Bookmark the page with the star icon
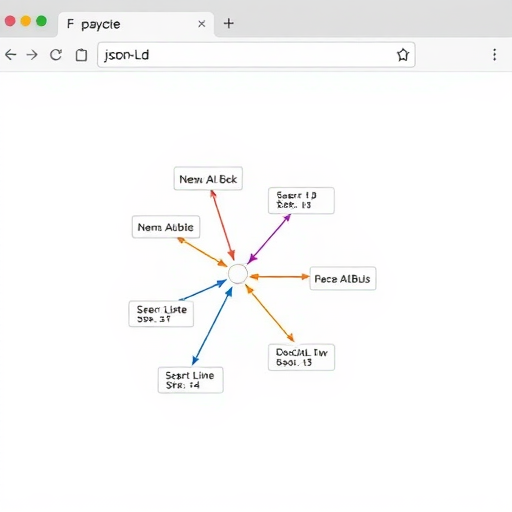This screenshot has height=512, width=512. 403,55
